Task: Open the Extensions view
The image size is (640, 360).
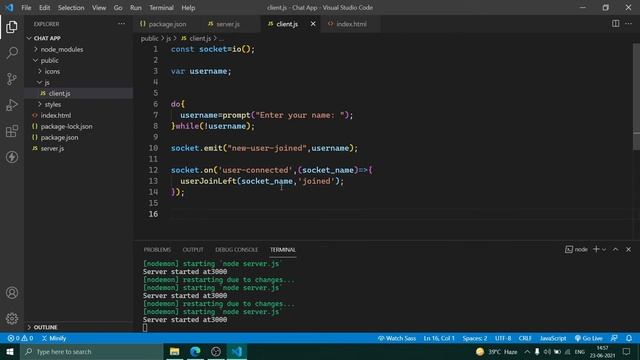Action: 12,131
